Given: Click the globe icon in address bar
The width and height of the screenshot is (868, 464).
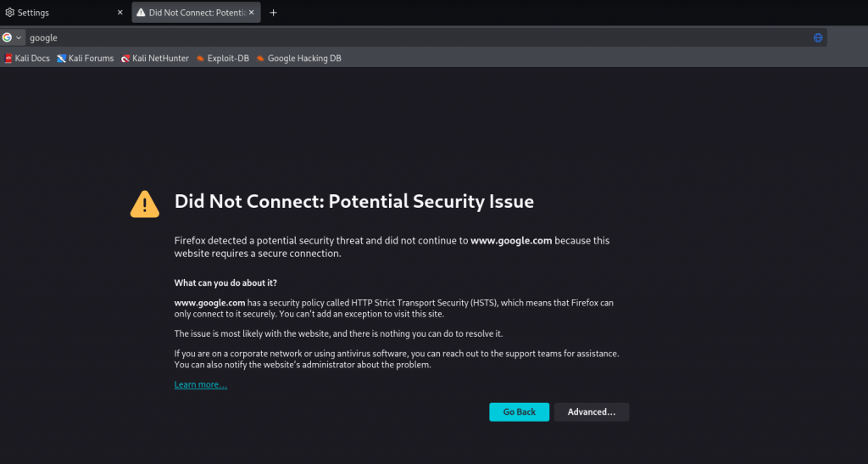Looking at the screenshot, I should (818, 37).
